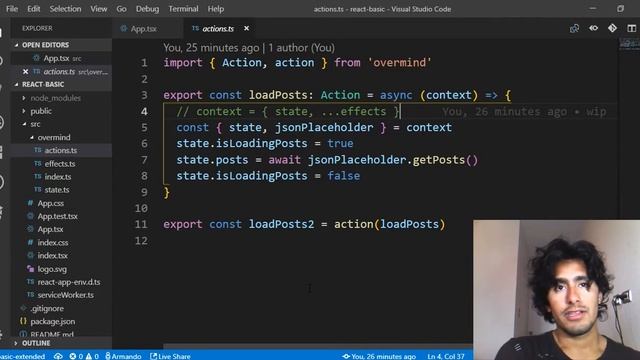
Task: Open serviceWorker.ts file
Action: tap(65, 295)
